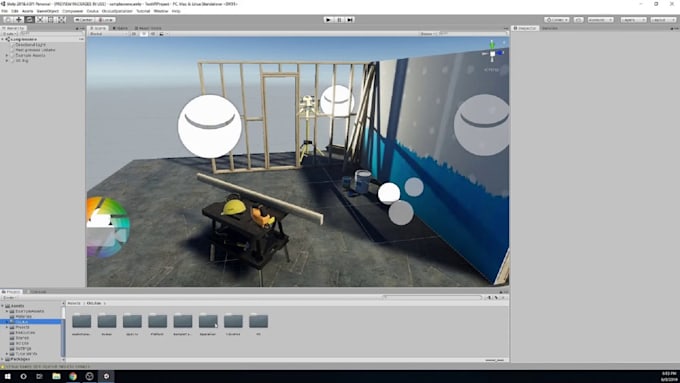Expand the VR Rig object in Hierarchy

pos(7,61)
